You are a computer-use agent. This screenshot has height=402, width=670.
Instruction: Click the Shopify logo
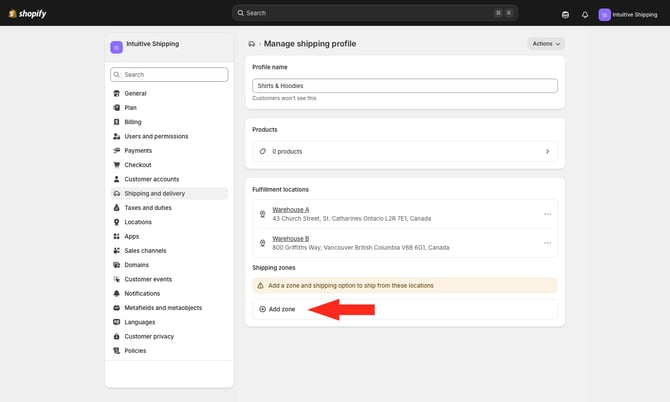tap(27, 14)
